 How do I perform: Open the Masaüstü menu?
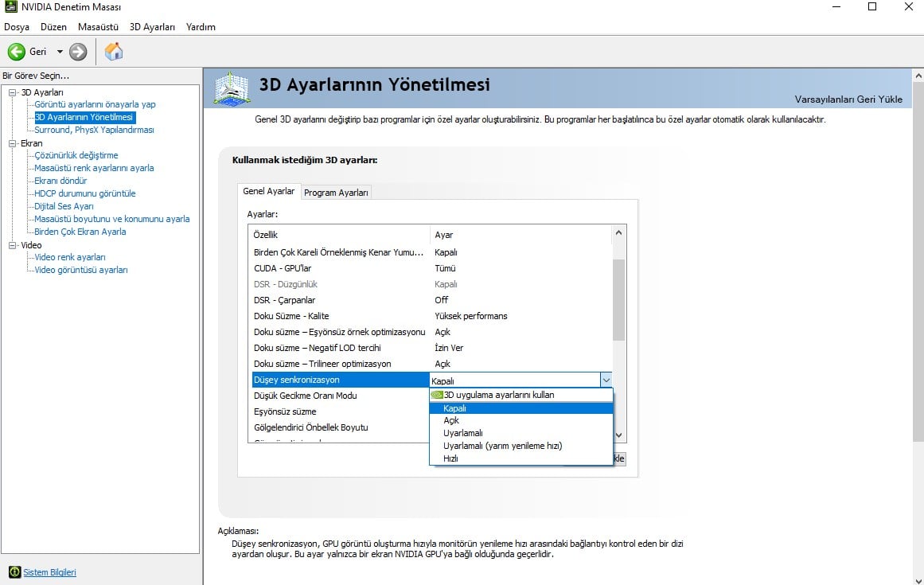click(98, 27)
